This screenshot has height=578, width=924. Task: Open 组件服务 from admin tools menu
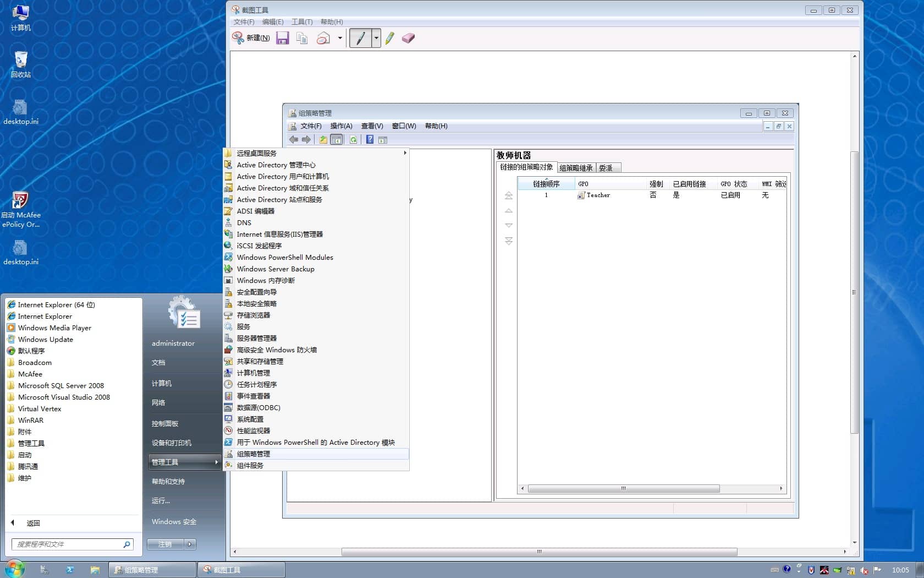[316, 465]
